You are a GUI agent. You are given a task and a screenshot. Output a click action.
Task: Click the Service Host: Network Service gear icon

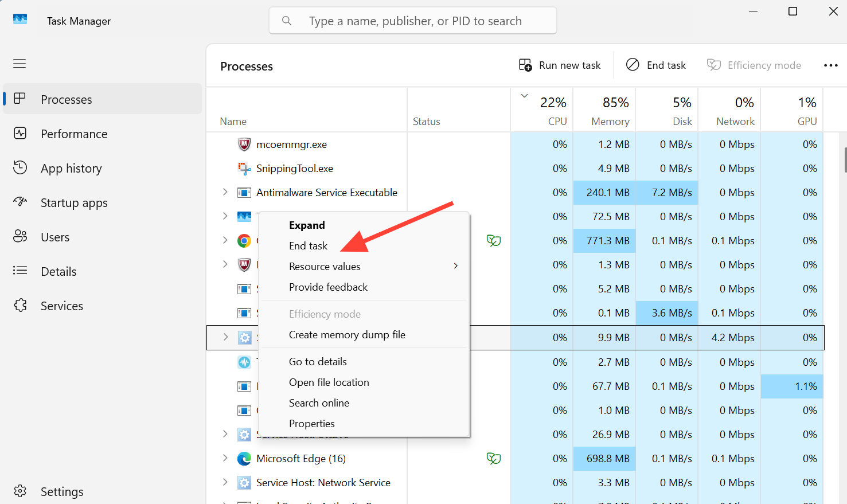coord(244,483)
